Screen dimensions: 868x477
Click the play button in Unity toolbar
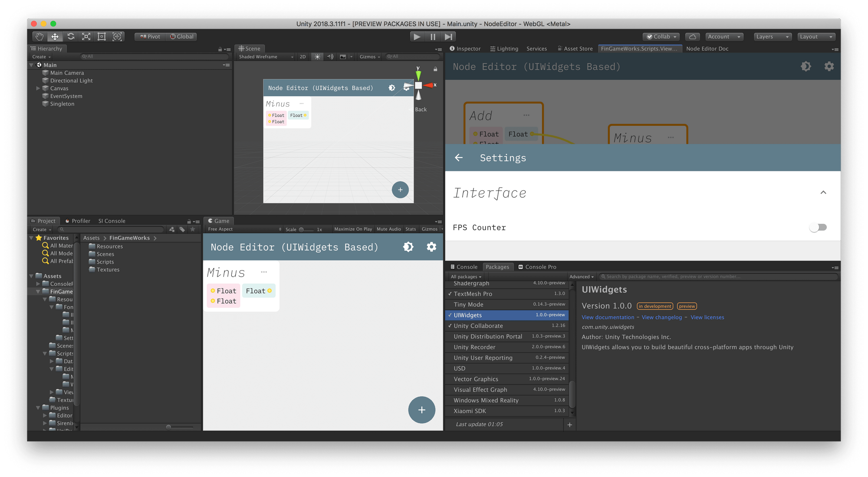[x=417, y=36]
